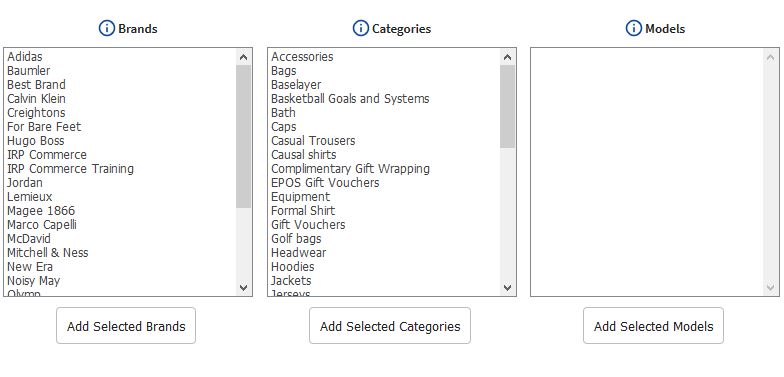784x377 pixels.
Task: Click the info icon beside Models
Action: pos(634,28)
